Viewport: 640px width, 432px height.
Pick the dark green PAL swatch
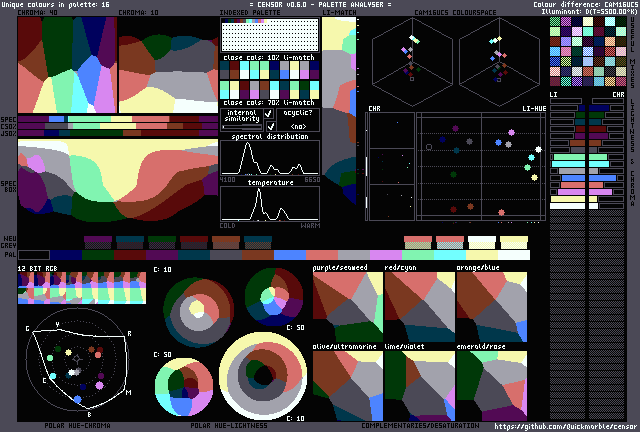[x=98, y=255]
